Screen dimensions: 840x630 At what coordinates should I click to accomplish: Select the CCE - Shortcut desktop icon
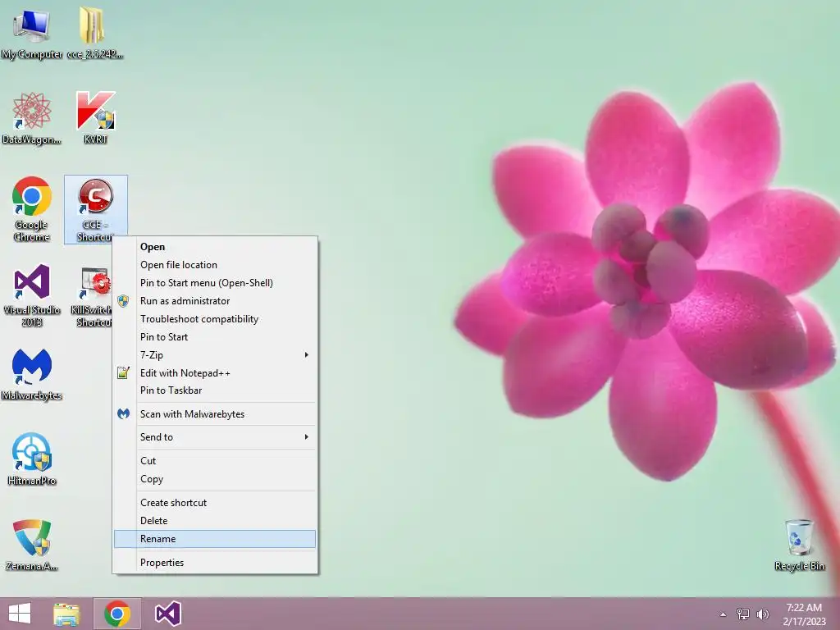click(x=95, y=209)
